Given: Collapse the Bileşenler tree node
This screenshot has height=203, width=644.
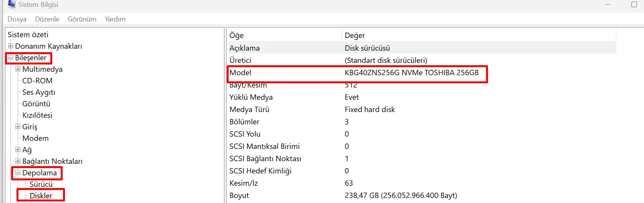Looking at the screenshot, I should pyautogui.click(x=11, y=58).
